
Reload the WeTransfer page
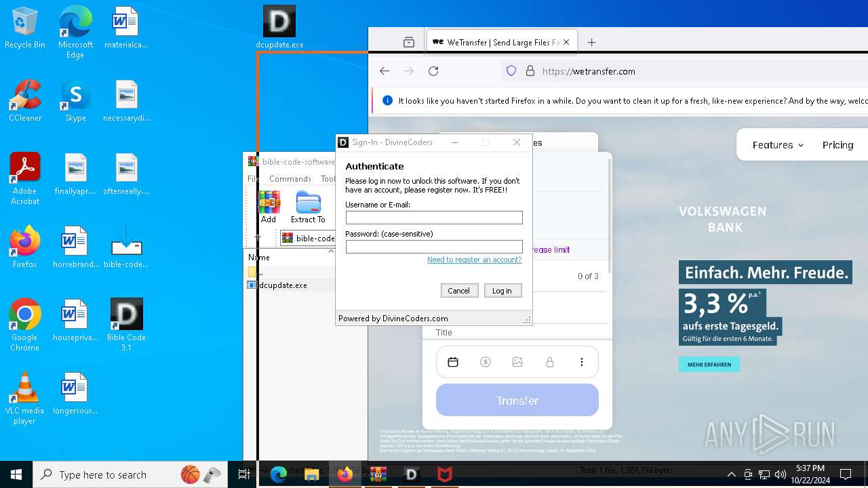click(433, 71)
